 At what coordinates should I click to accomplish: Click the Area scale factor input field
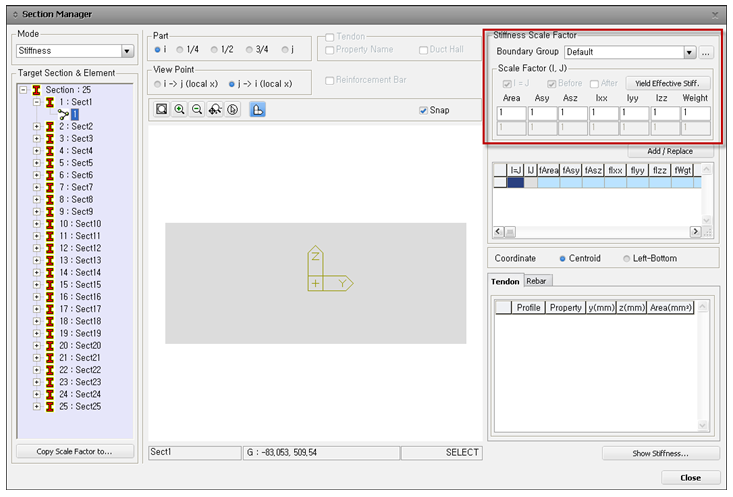pos(511,113)
